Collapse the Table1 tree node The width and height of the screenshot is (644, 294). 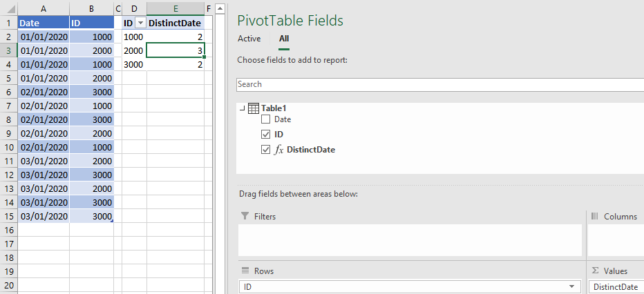pyautogui.click(x=243, y=108)
